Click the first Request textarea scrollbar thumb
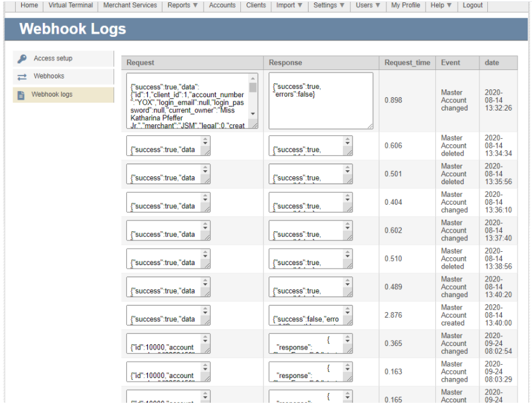Viewport: 532px width, 410px height. (253, 88)
